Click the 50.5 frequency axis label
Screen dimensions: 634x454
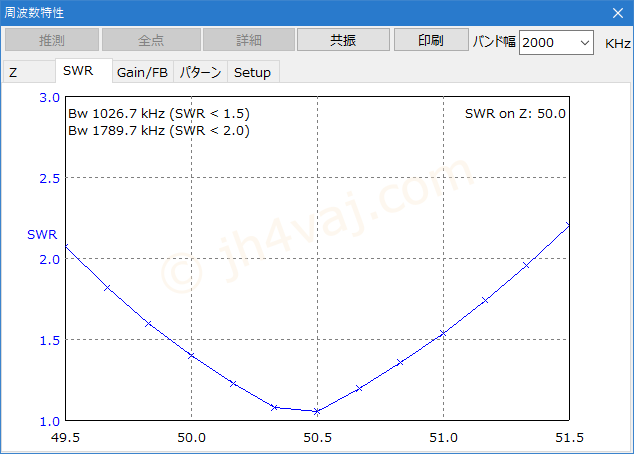(317, 437)
